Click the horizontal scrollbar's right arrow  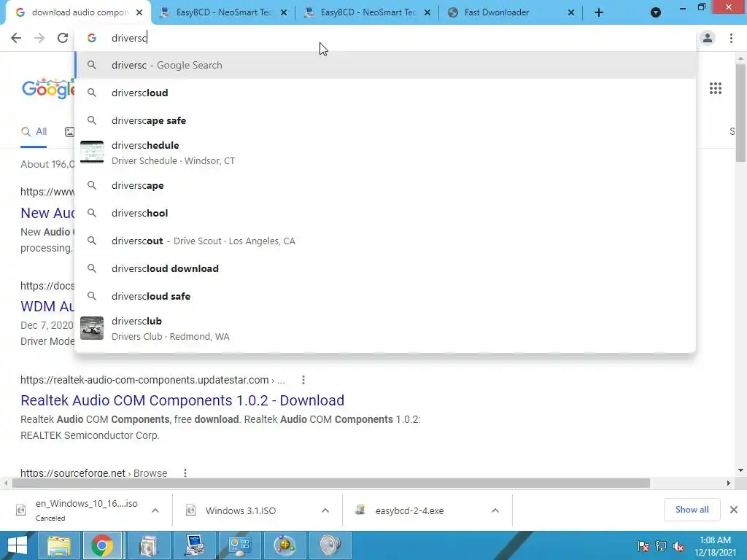coord(729,483)
